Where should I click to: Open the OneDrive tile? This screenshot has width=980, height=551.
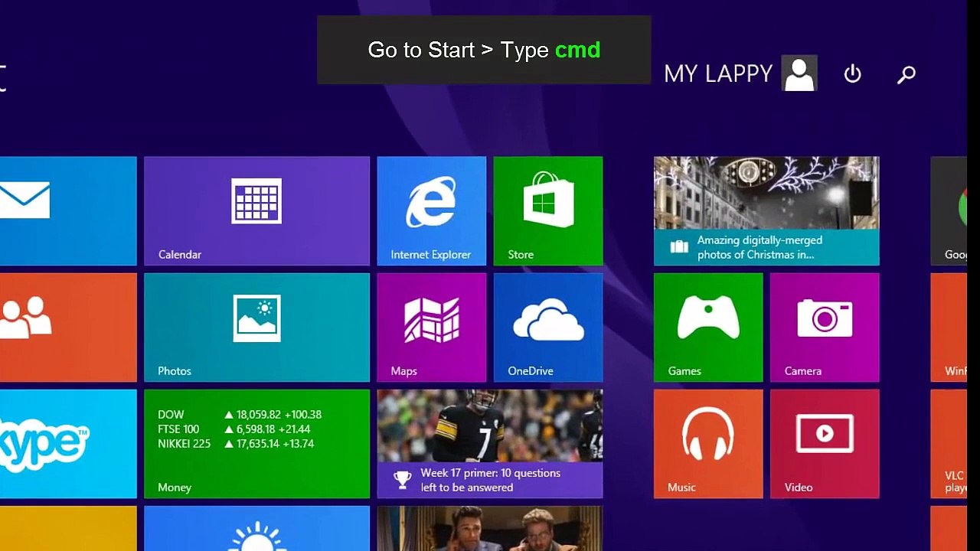tap(548, 328)
